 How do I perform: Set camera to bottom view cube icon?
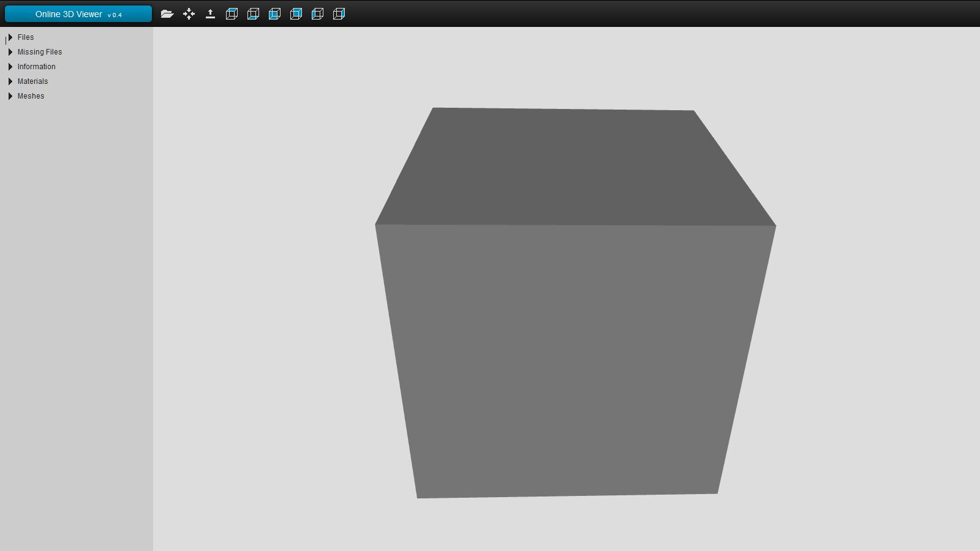click(x=253, y=14)
